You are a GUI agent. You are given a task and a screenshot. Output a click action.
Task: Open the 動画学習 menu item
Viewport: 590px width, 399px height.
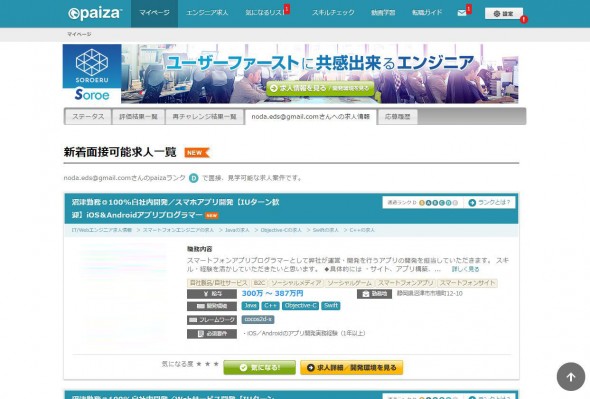coord(383,13)
